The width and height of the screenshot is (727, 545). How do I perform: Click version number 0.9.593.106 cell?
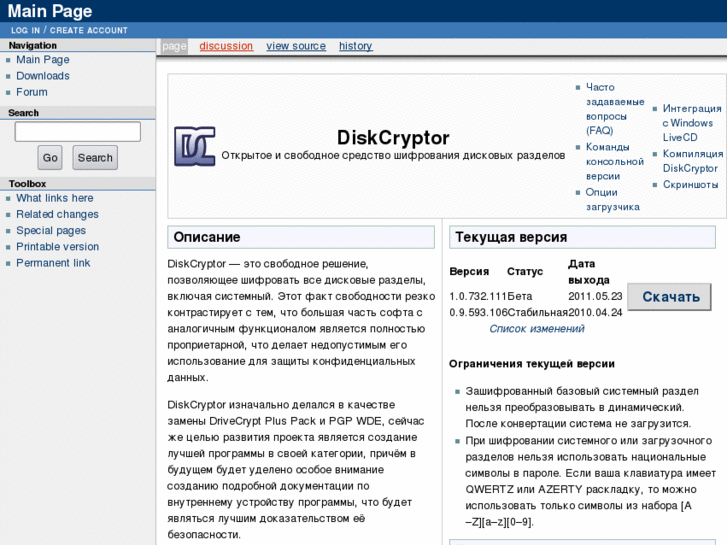(x=478, y=313)
